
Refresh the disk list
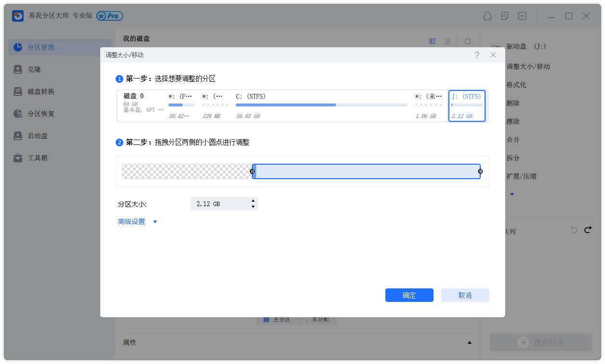[x=467, y=41]
